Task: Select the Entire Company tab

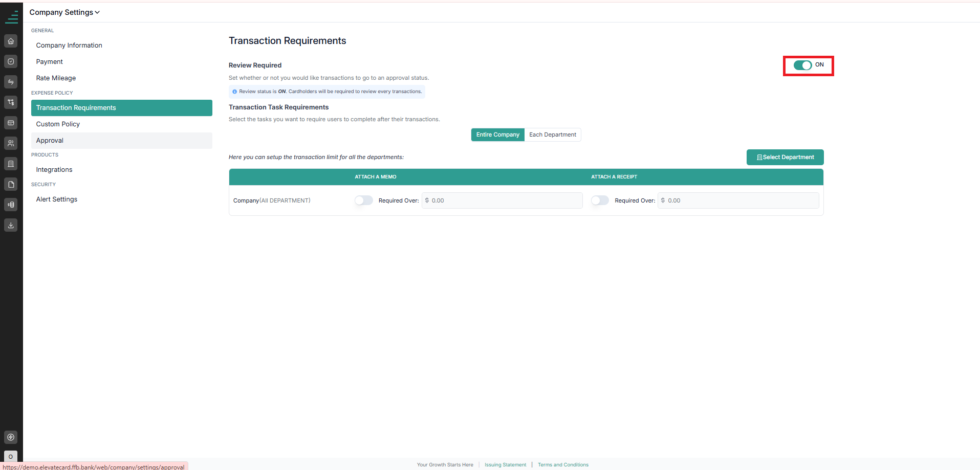Action: point(497,135)
